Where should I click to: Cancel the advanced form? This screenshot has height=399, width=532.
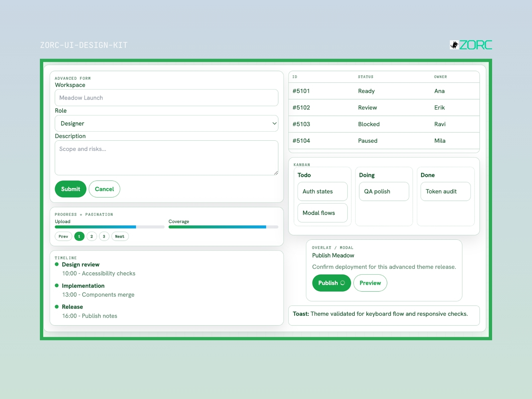click(104, 189)
